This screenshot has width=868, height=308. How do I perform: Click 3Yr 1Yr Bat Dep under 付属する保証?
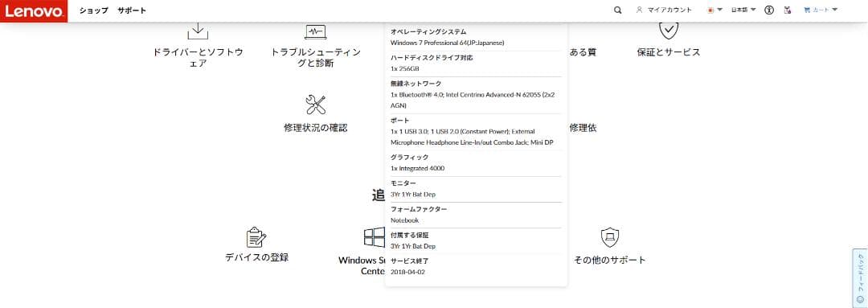(x=412, y=246)
